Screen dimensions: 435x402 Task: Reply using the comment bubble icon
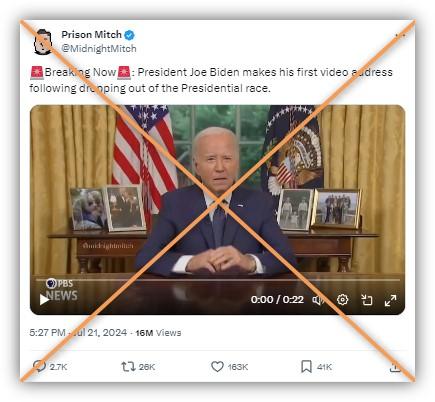point(40,366)
